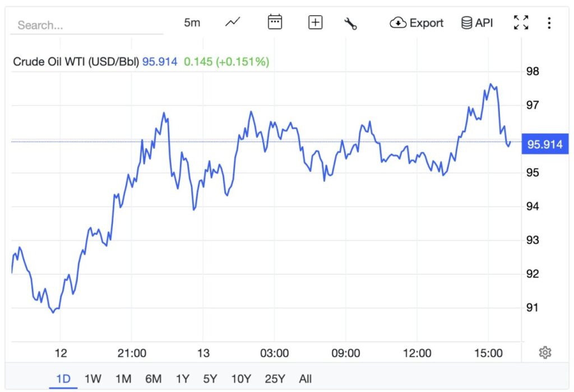Screen dimensions: 574x392
Task: Click the Search input field
Action: (x=87, y=25)
